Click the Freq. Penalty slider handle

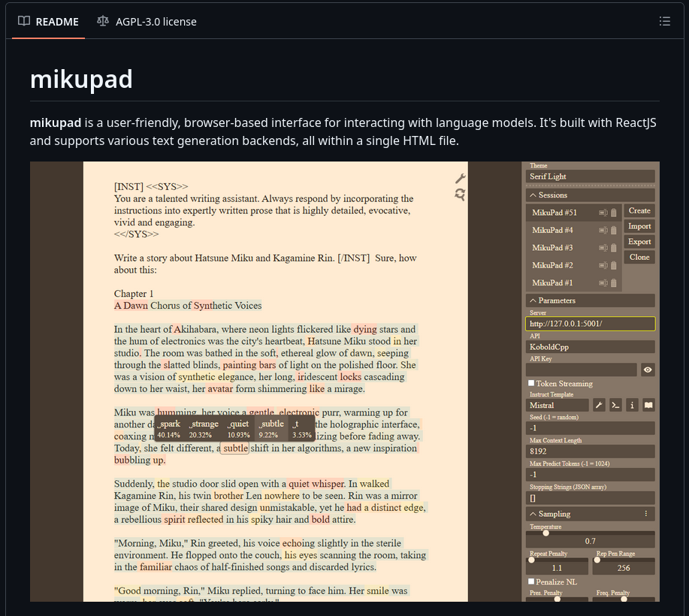pyautogui.click(x=624, y=599)
